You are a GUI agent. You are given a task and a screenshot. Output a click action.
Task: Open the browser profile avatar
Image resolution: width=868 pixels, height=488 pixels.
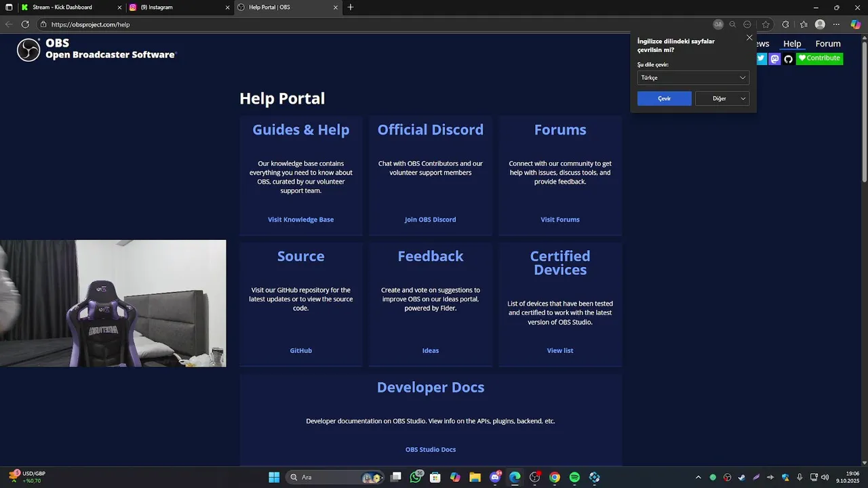[820, 24]
